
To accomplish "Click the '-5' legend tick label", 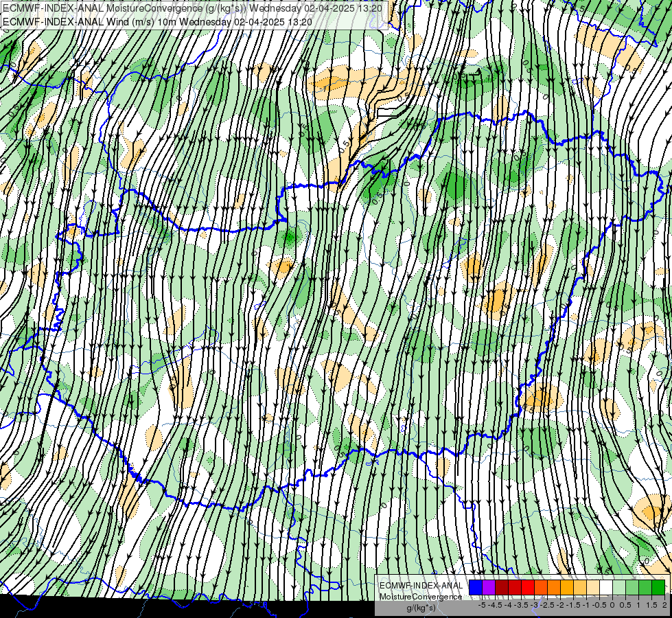I will coord(482,605).
